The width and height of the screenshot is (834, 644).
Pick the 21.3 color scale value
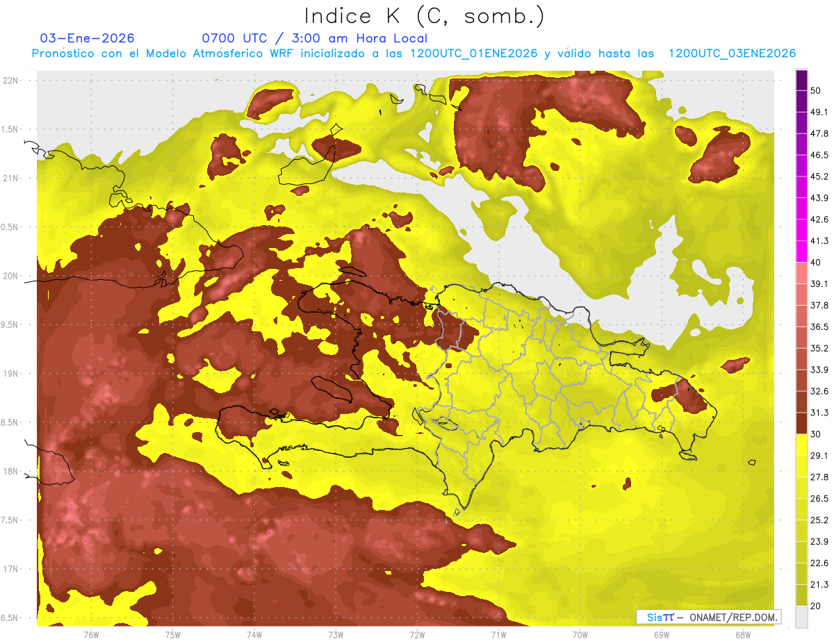pyautogui.click(x=819, y=584)
